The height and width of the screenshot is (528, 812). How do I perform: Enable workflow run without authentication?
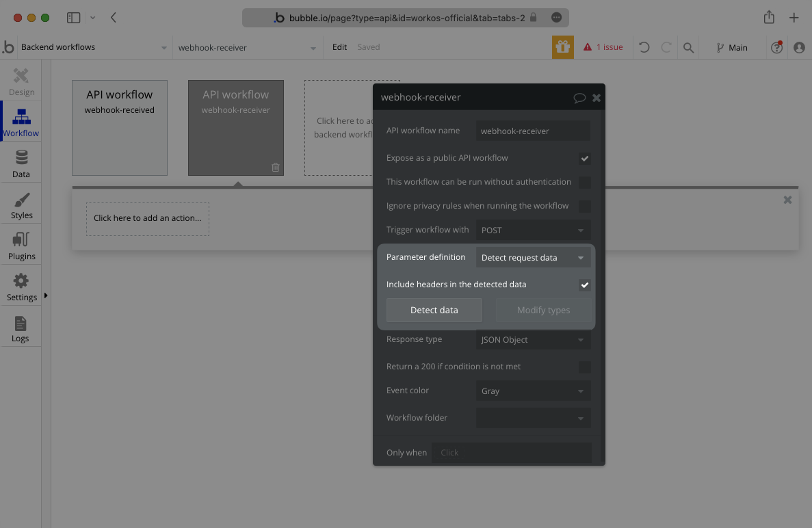click(585, 182)
